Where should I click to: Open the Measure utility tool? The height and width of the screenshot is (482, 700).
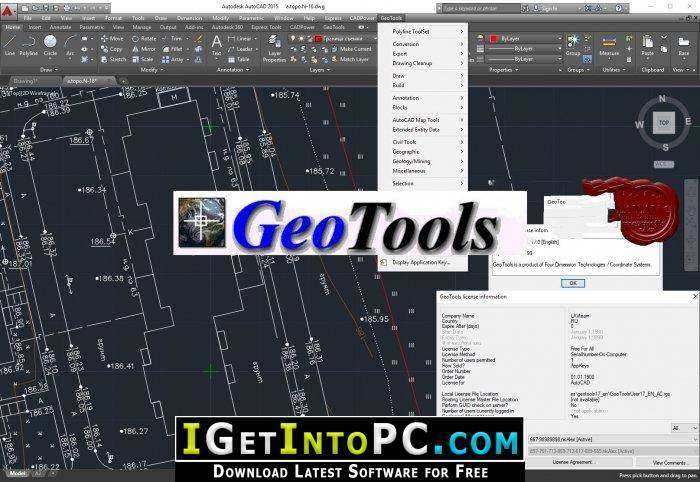[x=609, y=46]
